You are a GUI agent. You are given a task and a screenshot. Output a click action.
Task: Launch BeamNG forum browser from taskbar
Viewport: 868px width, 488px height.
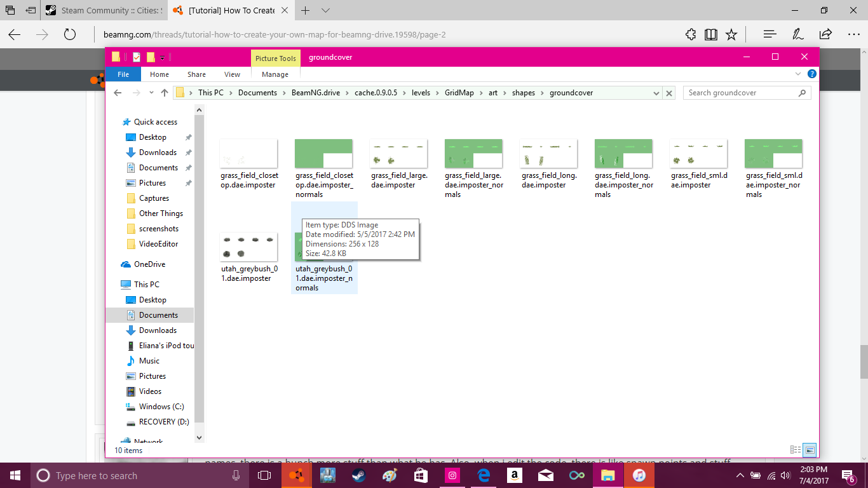click(x=296, y=475)
